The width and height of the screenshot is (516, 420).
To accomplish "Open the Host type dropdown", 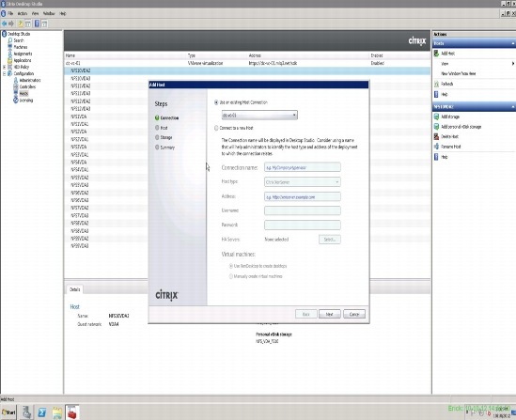I will pyautogui.click(x=302, y=182).
